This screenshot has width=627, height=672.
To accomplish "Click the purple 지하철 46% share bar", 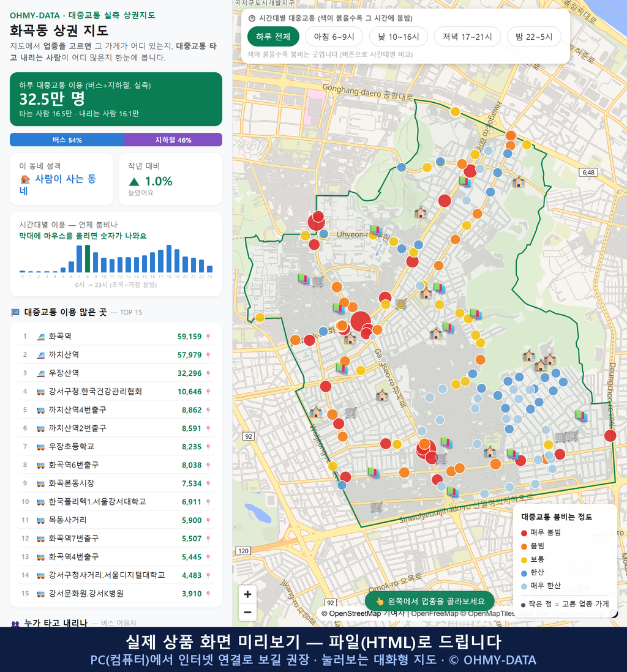I will click(x=173, y=140).
